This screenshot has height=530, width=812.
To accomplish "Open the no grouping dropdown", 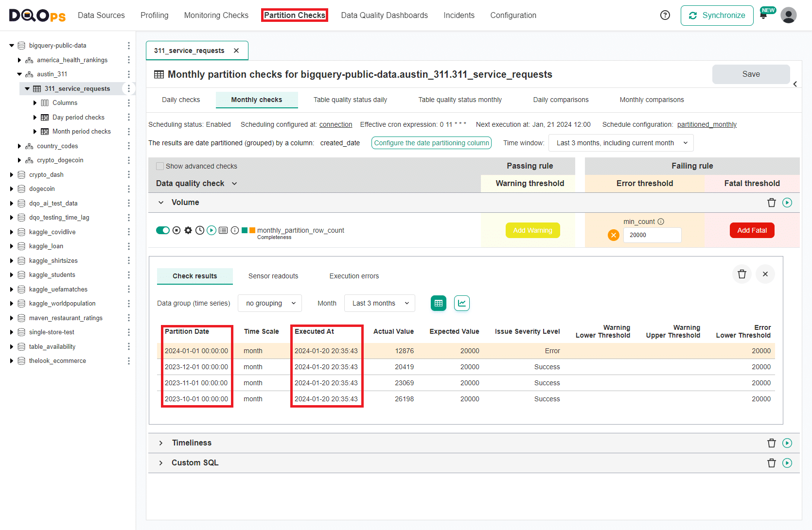I will (269, 303).
